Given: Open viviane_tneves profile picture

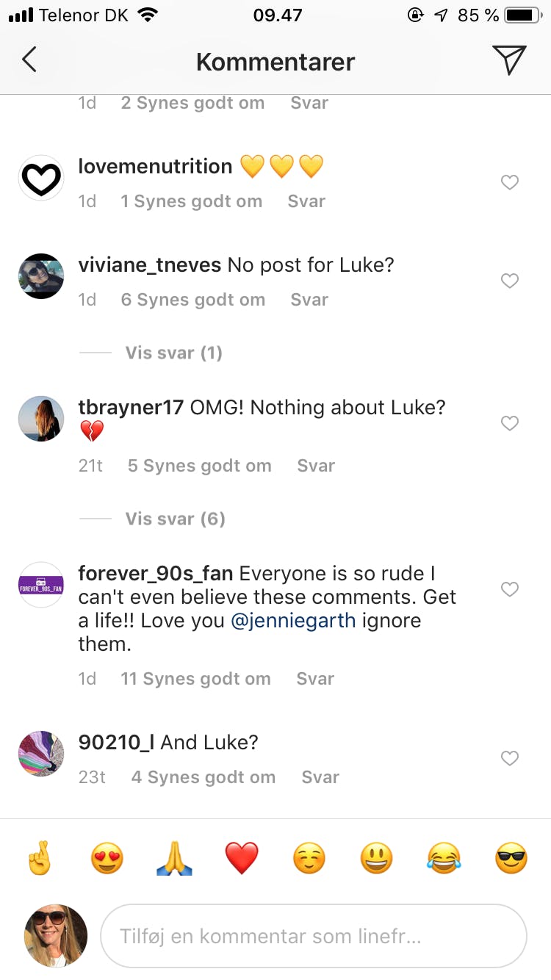Looking at the screenshot, I should tap(41, 276).
